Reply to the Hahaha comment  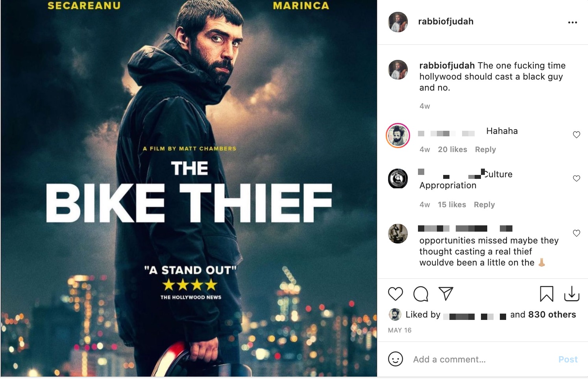point(485,149)
